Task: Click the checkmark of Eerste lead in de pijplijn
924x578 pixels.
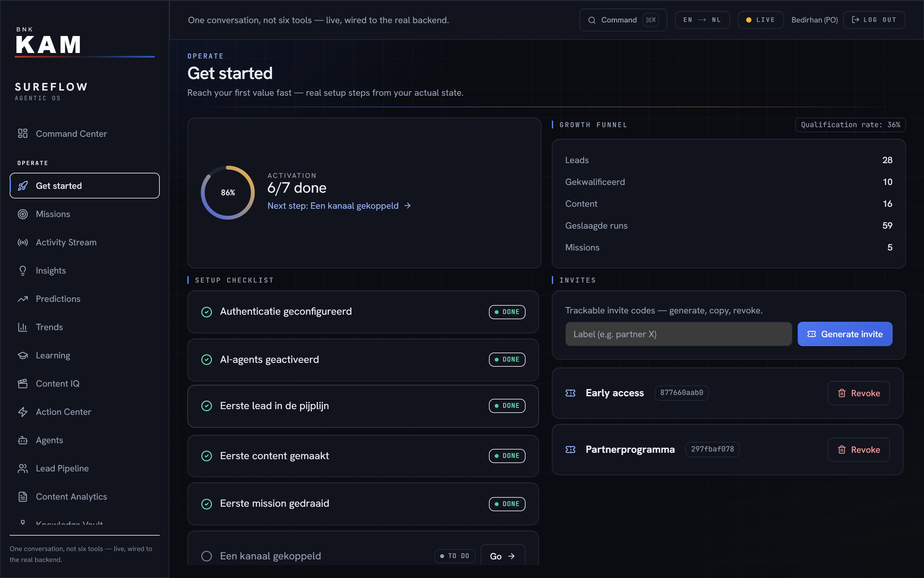Action: 206,406
